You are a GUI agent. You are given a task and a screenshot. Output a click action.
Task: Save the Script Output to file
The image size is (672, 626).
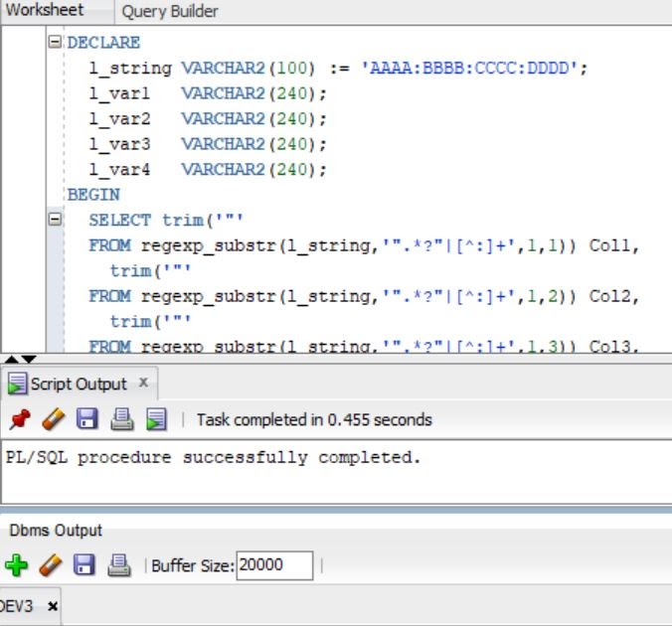point(87,418)
